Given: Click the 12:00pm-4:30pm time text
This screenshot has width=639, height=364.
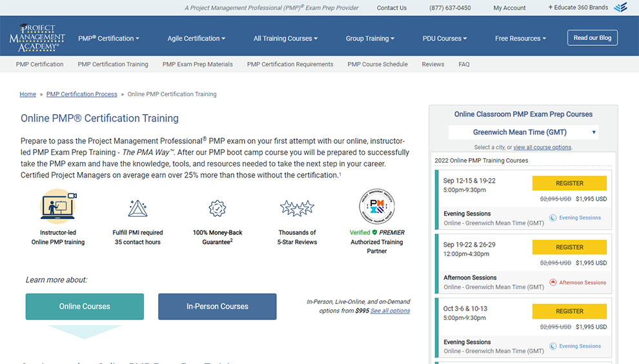Looking at the screenshot, I should coord(466,254).
